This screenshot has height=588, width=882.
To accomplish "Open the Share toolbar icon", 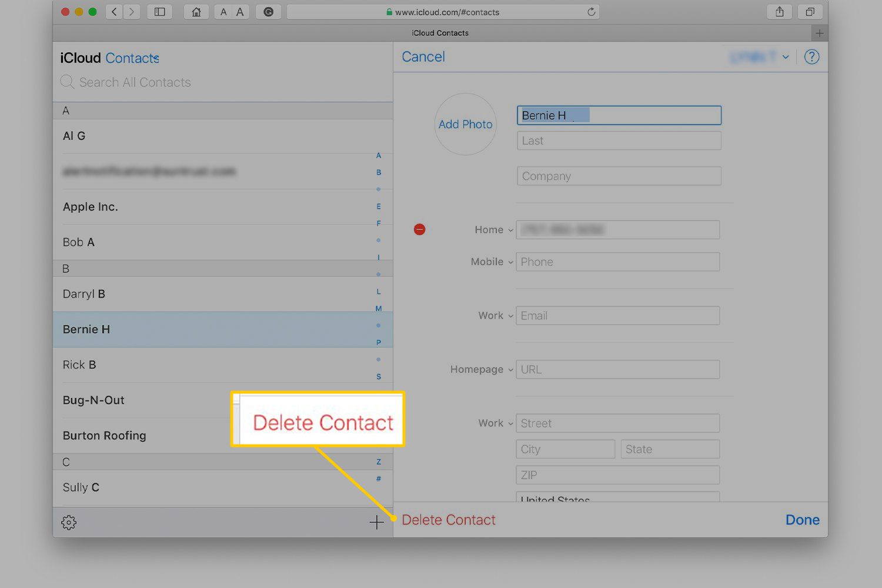I will 780,12.
